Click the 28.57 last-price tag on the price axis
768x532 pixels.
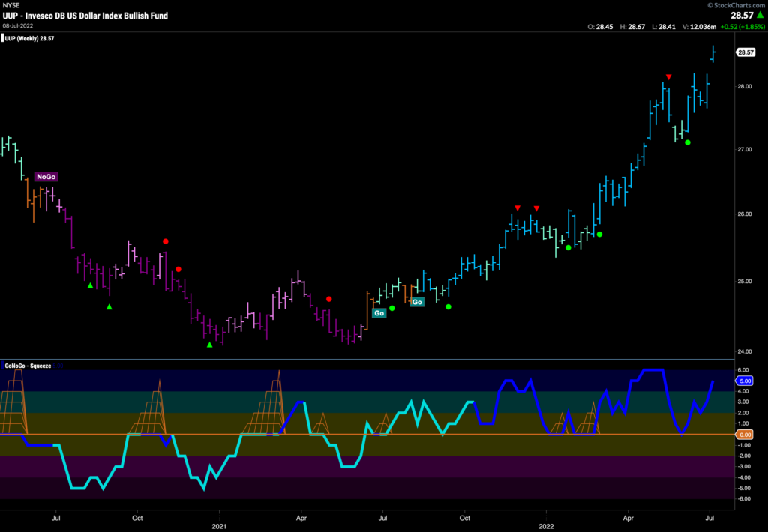(745, 52)
